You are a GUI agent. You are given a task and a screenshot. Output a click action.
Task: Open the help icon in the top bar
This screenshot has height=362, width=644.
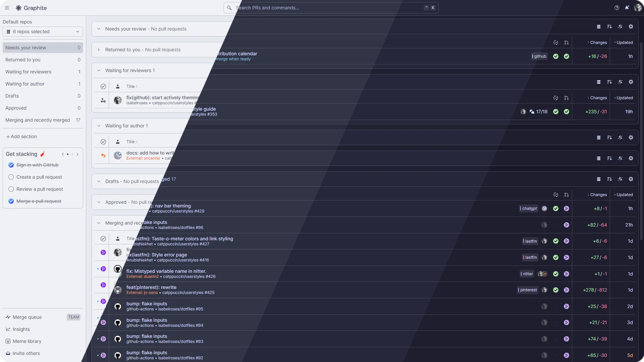point(616,8)
